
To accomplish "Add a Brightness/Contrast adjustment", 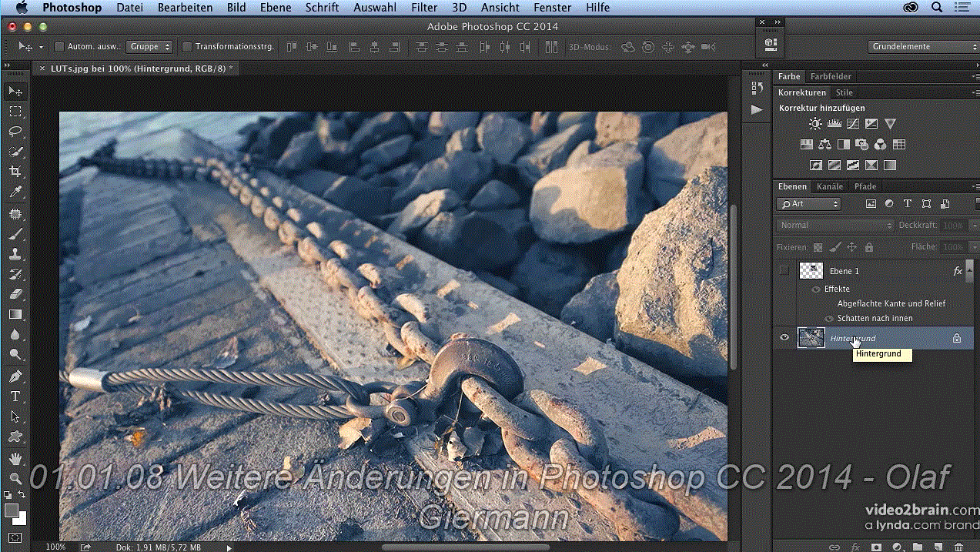I will click(815, 123).
